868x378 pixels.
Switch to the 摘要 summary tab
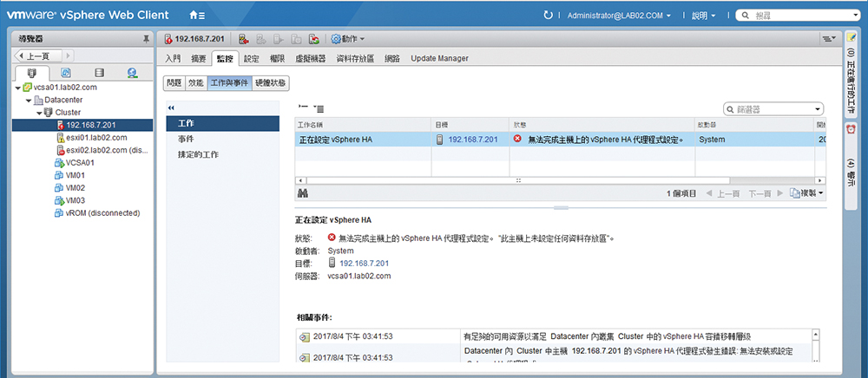click(198, 58)
